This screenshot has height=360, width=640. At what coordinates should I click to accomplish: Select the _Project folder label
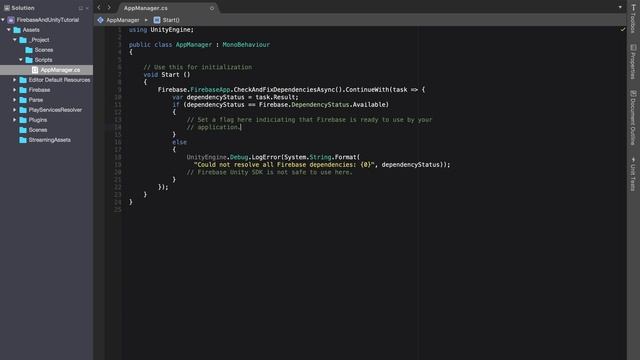click(39, 40)
